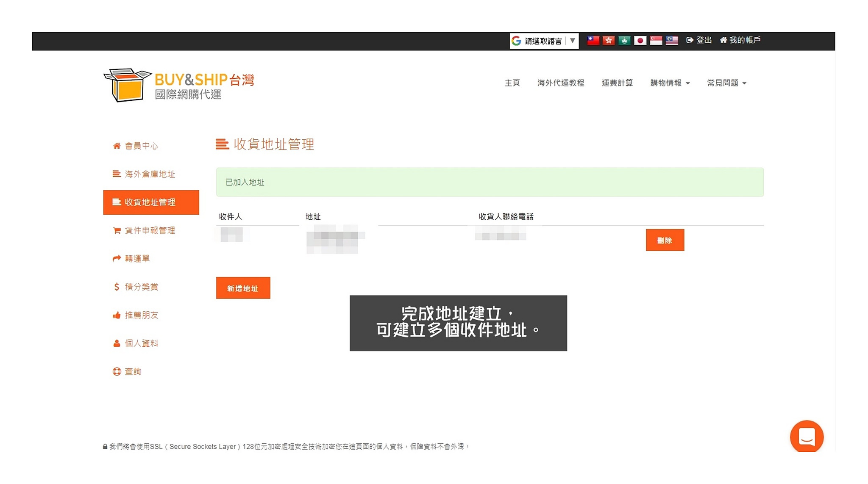Click the Hong Kong flag icon
Screen dimensions: 868x484
pyautogui.click(x=608, y=40)
